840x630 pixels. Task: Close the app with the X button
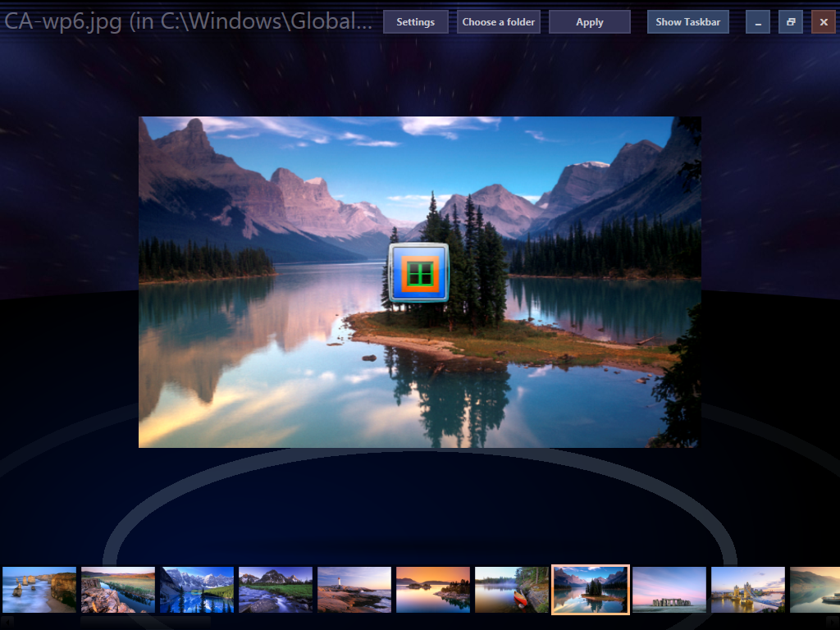(824, 22)
